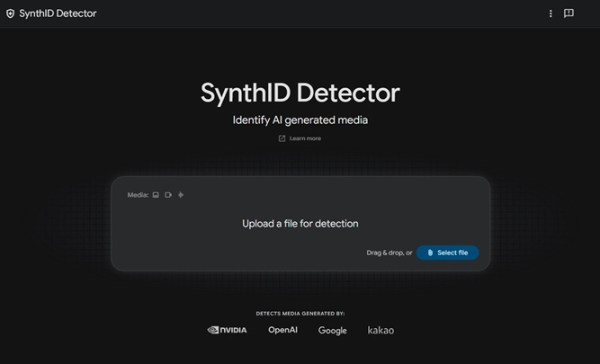This screenshot has height=364, width=600.
Task: Click the kakao logo
Action: (x=381, y=330)
